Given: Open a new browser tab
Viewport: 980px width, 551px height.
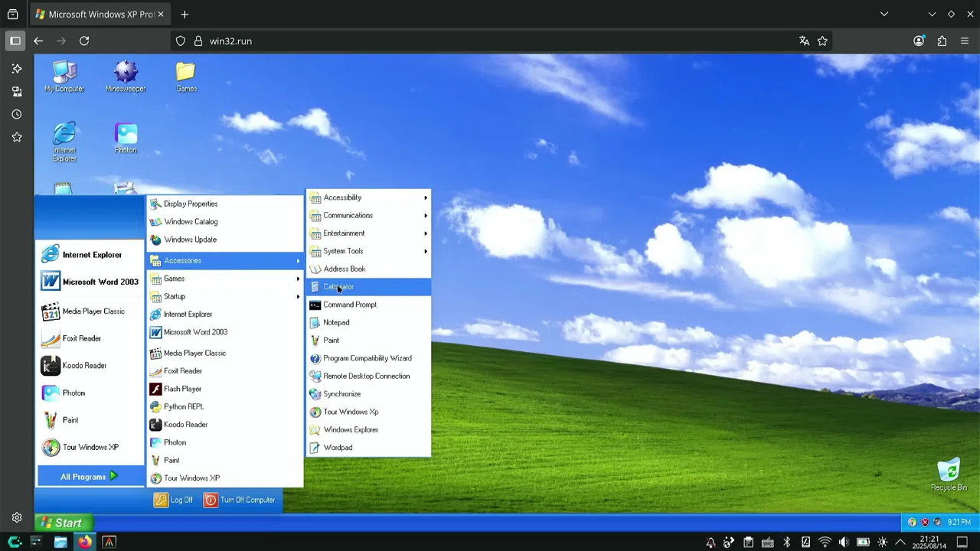Looking at the screenshot, I should click(185, 15).
